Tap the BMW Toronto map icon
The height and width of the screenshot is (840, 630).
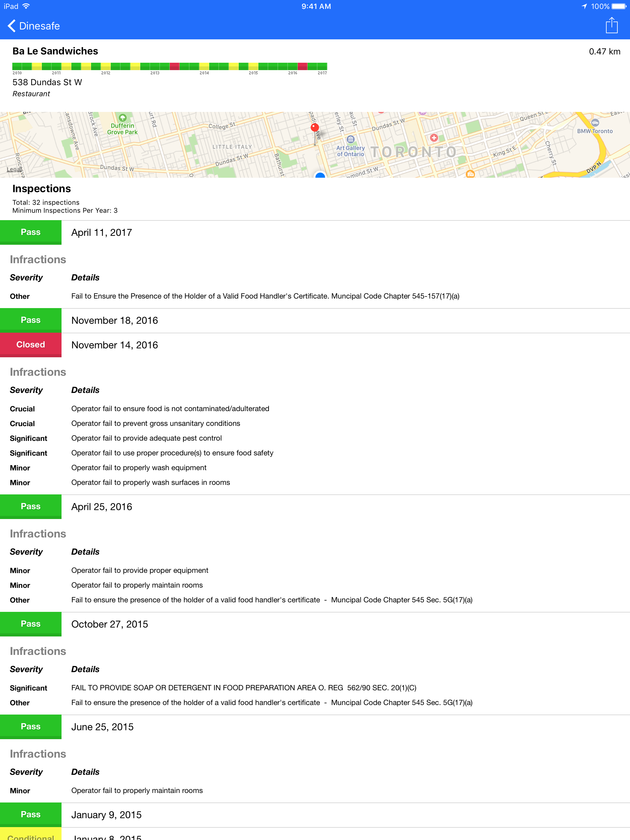coord(595,123)
